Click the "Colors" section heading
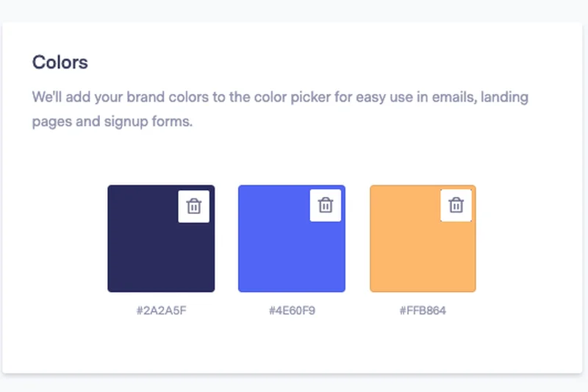The width and height of the screenshot is (588, 392). pyautogui.click(x=60, y=63)
